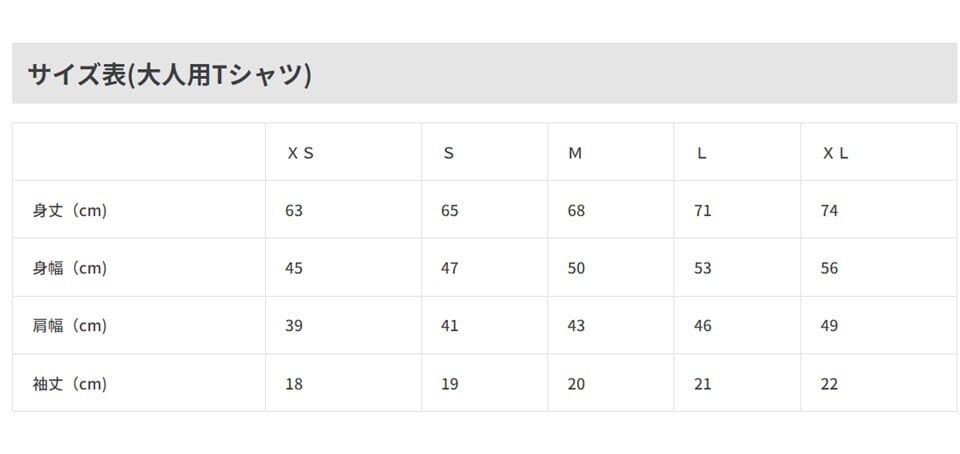Select the S size column header
Image resolution: width=960 pixels, height=454 pixels.
[448, 153]
